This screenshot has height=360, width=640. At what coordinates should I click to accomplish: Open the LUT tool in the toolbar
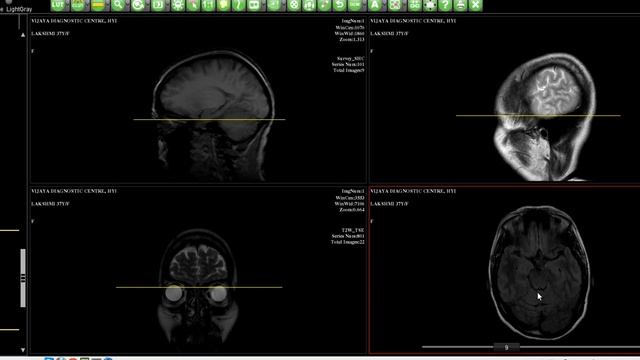pyautogui.click(x=58, y=5)
